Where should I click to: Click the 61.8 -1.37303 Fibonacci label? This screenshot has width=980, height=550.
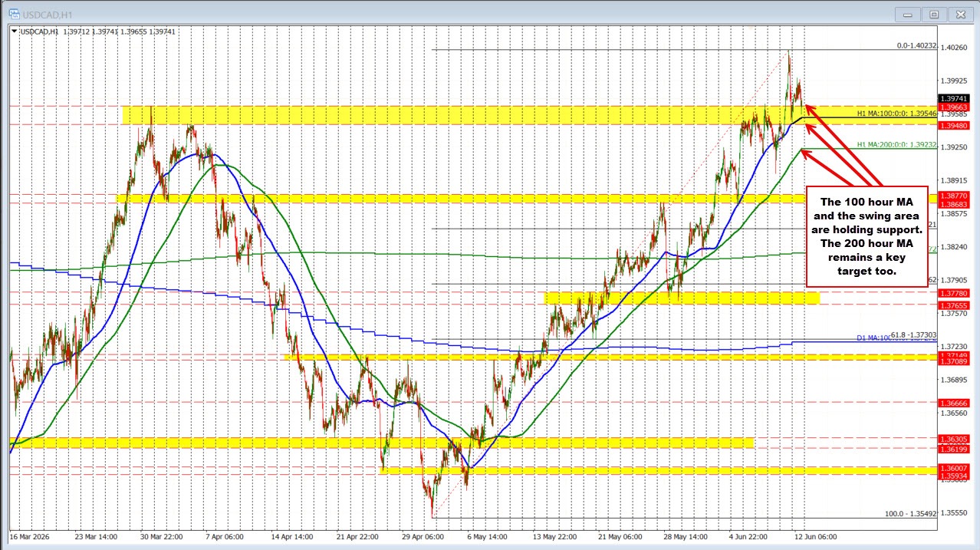(913, 335)
